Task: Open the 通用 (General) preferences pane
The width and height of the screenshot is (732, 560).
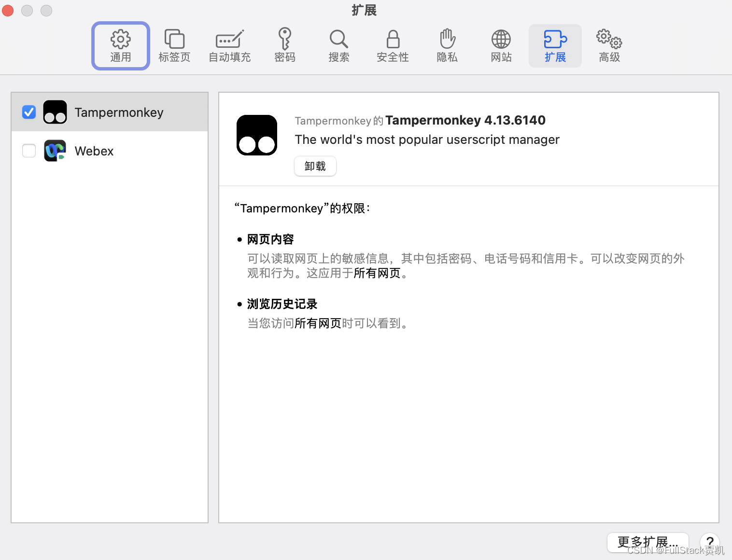Action: [x=121, y=46]
